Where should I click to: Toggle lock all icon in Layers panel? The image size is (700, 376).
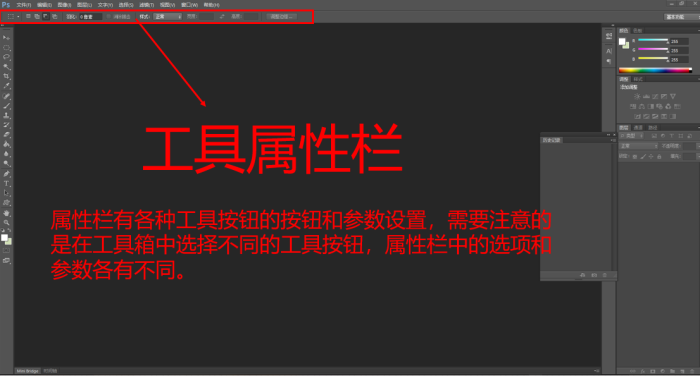659,156
